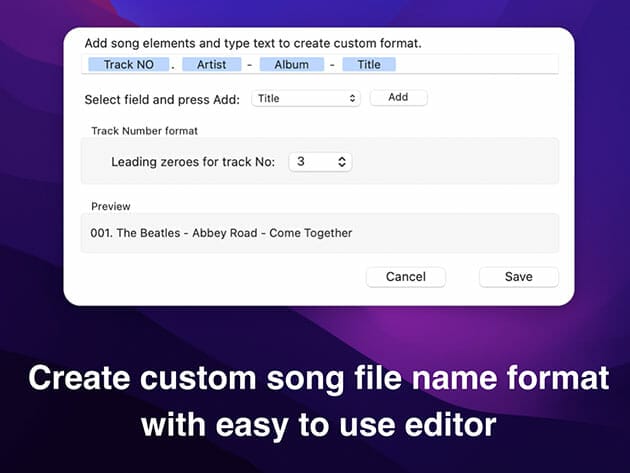
Task: Click the 'Preview' section heading
Action: coord(111,206)
